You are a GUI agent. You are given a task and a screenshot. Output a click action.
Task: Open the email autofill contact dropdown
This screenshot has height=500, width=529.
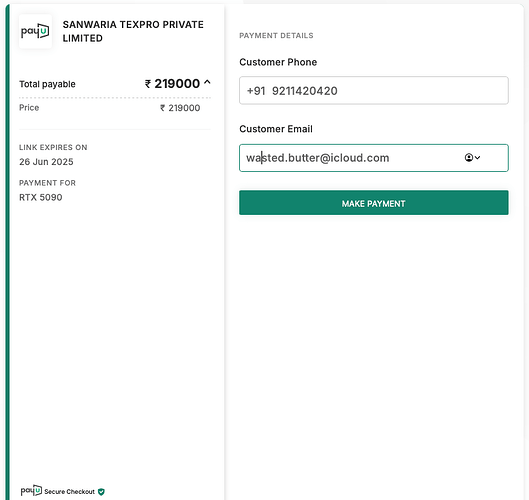tap(472, 158)
